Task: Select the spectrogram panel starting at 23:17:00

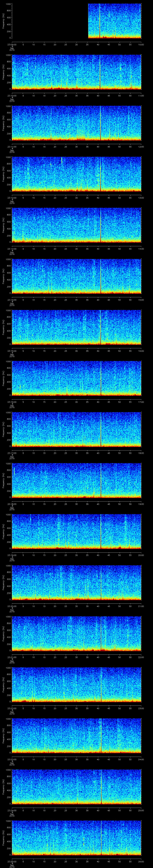Action: click(x=77, y=429)
